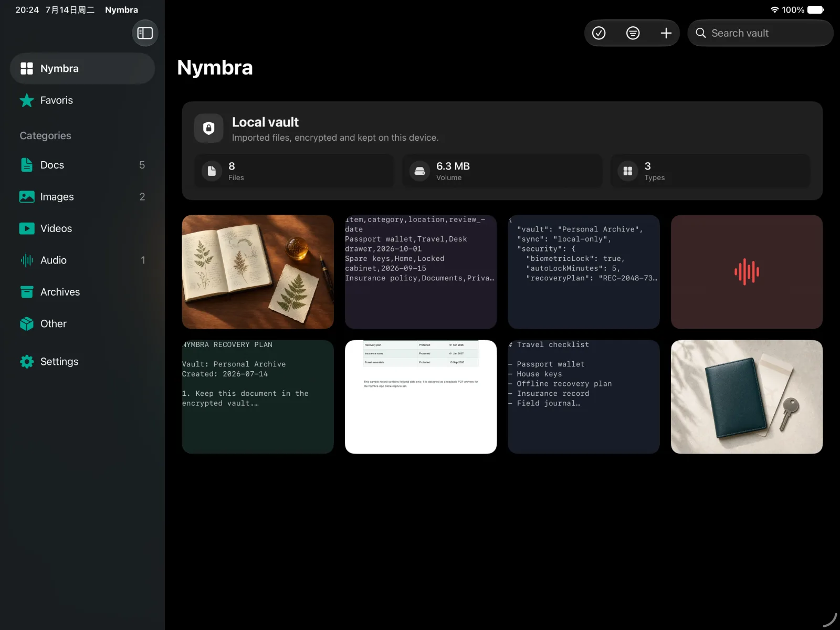This screenshot has width=840, height=630.
Task: Open the NYMBRA RECOVERY PLAN card
Action: (x=258, y=397)
